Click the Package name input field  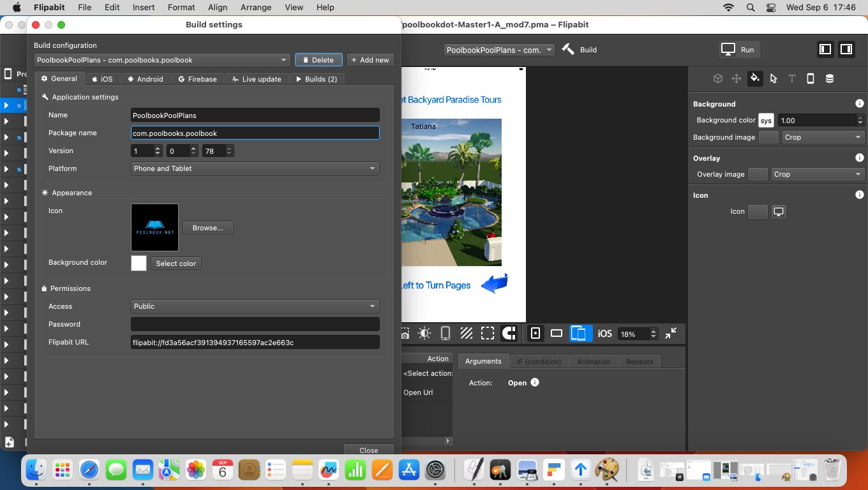tap(255, 133)
